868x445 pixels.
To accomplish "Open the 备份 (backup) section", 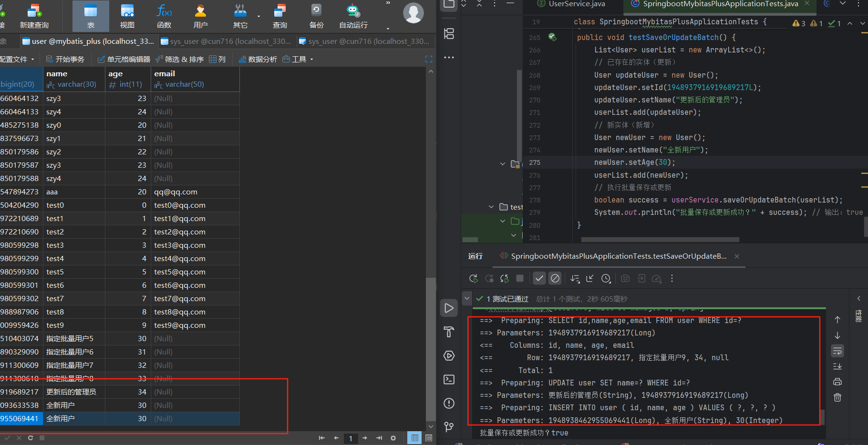I will click(x=316, y=16).
